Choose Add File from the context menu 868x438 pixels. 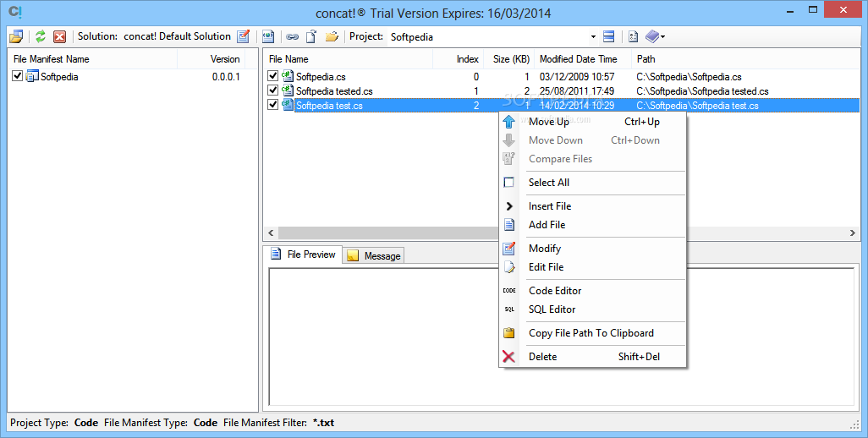pyautogui.click(x=592, y=225)
